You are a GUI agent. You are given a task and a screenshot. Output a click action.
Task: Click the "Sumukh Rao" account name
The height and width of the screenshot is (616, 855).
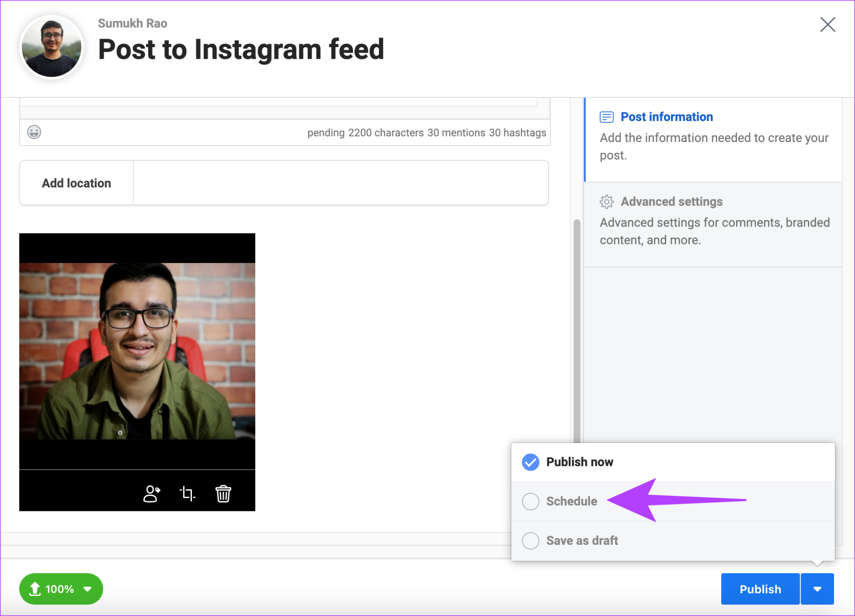click(x=132, y=23)
